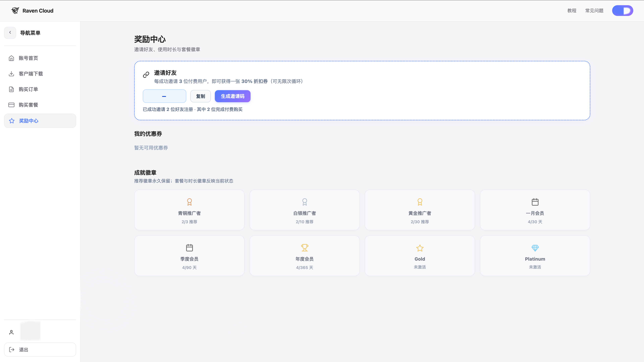Click the link icon beside 邀请好友
The image size is (644, 362).
click(146, 74)
